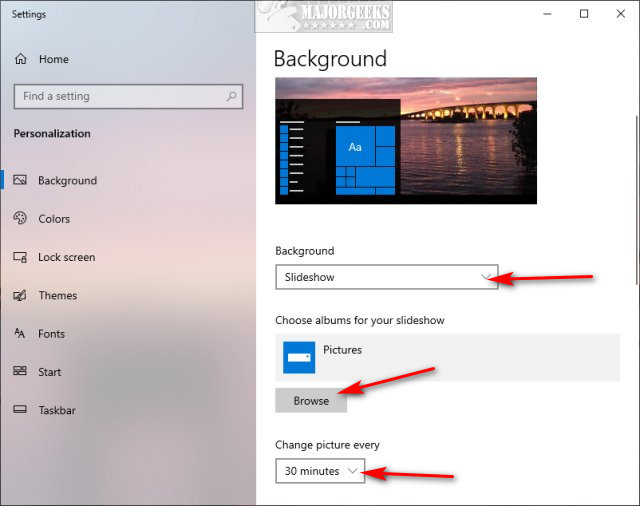Click the Taskbar icon
Image resolution: width=640 pixels, height=506 pixels.
20,410
